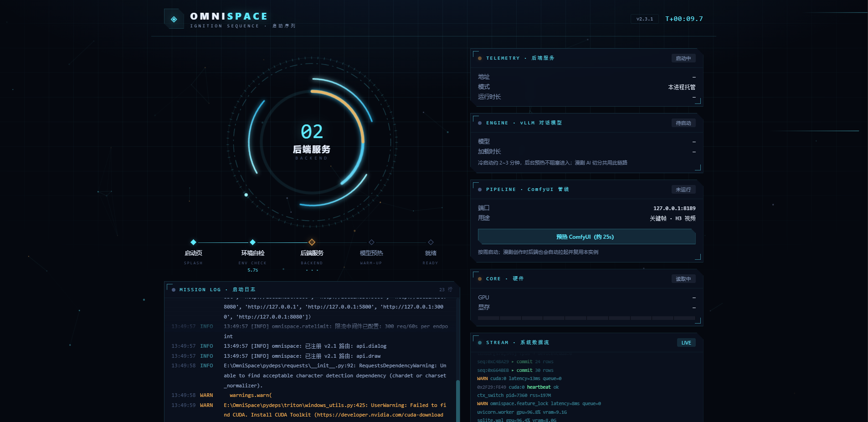
Task: Click the 未运行 badge on Pipeline panel
Action: (683, 190)
